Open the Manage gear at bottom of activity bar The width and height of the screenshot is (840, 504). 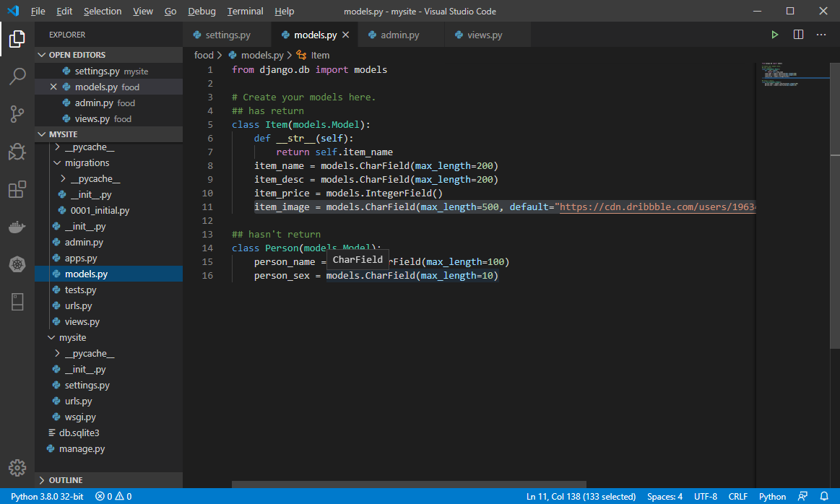coord(17,468)
